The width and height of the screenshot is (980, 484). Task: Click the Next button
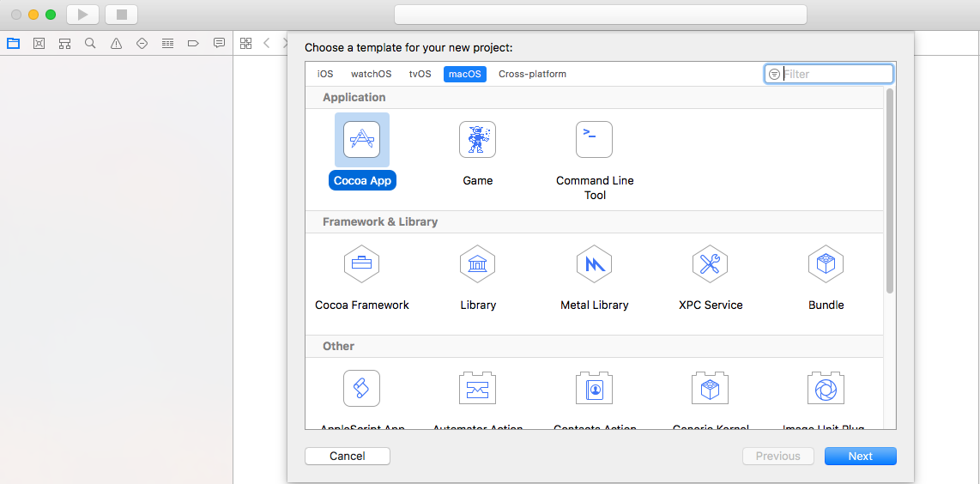coord(861,456)
